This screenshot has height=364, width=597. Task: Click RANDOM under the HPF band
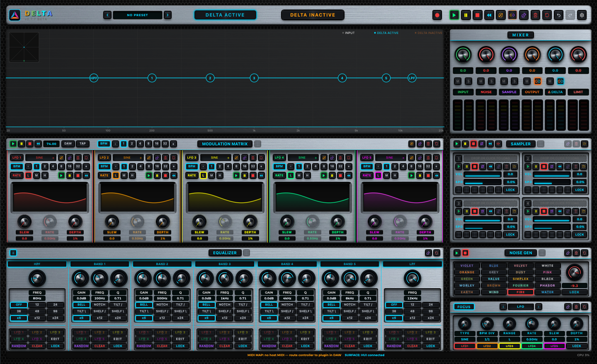point(19,346)
